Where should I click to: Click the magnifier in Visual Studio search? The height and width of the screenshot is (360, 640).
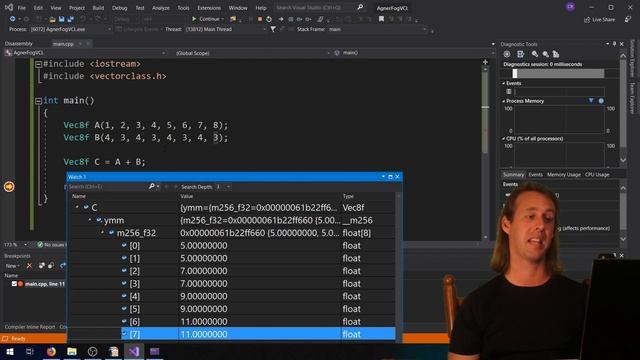click(360, 7)
